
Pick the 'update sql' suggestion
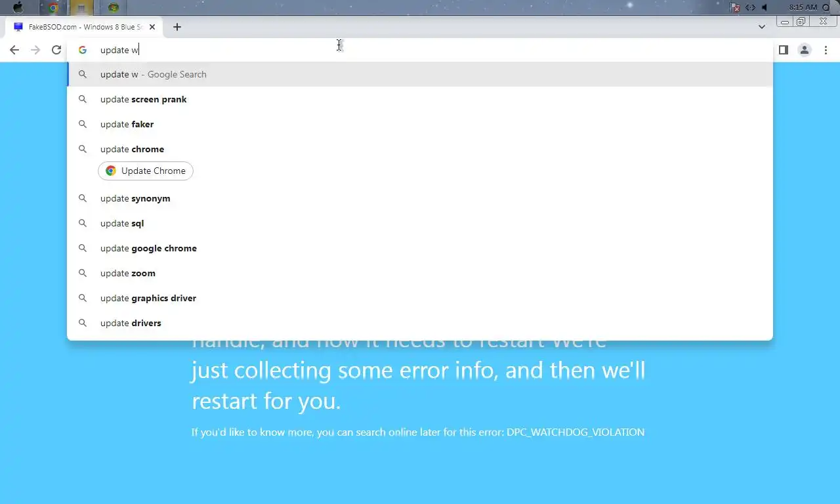point(420,223)
